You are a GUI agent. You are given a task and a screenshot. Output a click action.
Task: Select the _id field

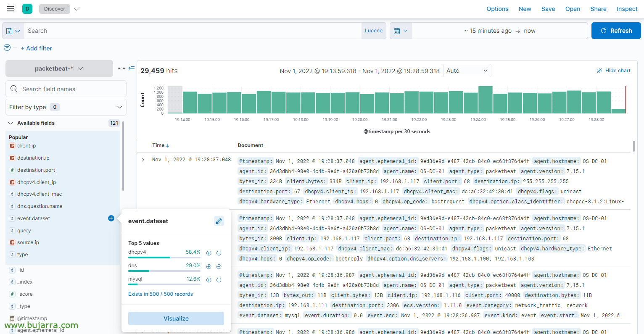21,270
